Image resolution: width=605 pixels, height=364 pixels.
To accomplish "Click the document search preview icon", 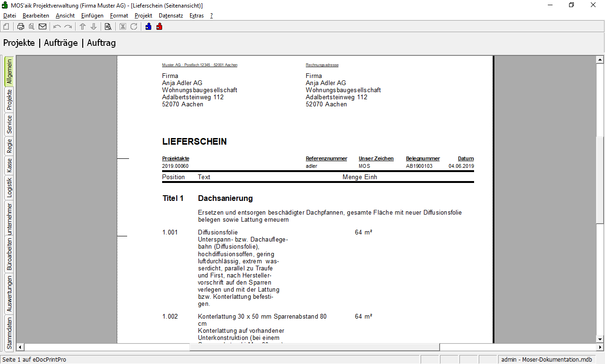I will point(108,26).
